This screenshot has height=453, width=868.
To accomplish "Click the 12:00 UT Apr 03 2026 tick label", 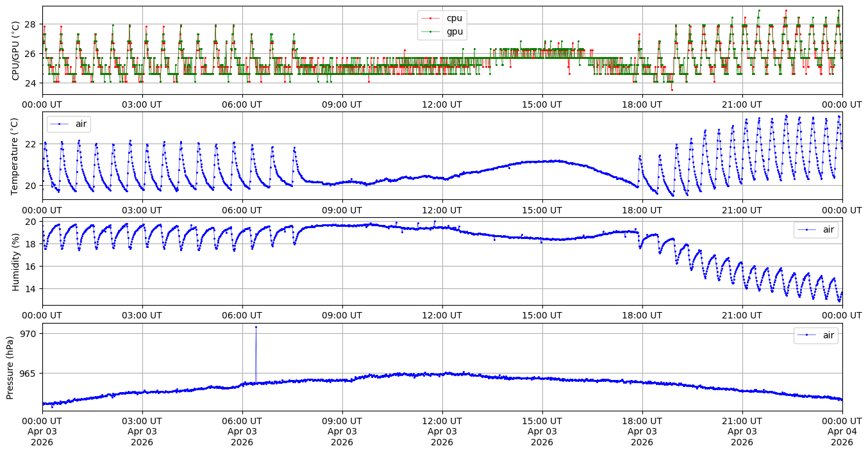I will pos(442,431).
